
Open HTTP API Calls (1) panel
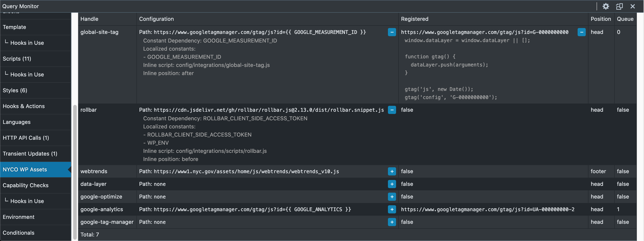[35, 138]
